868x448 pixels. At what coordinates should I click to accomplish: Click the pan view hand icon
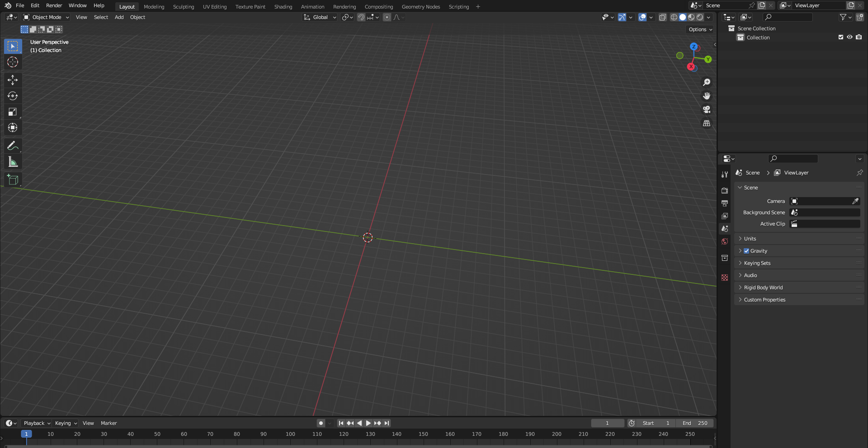[x=707, y=96]
